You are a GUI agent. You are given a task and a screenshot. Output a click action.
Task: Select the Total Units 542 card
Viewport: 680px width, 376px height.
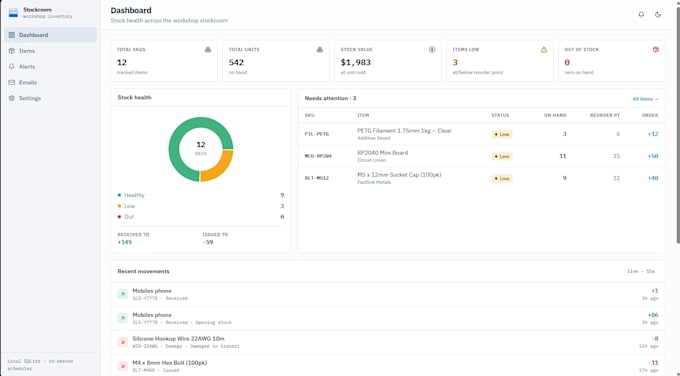(276, 61)
